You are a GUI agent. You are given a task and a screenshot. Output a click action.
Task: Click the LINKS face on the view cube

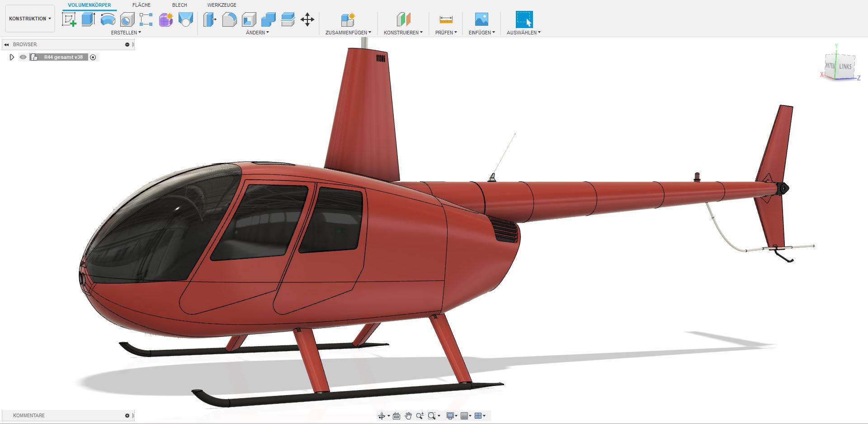point(845,67)
